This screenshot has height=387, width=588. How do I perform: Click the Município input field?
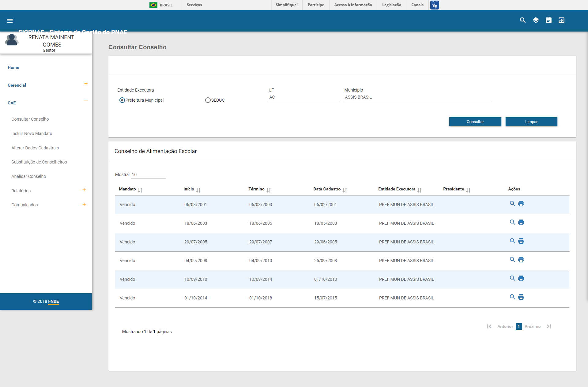click(417, 97)
